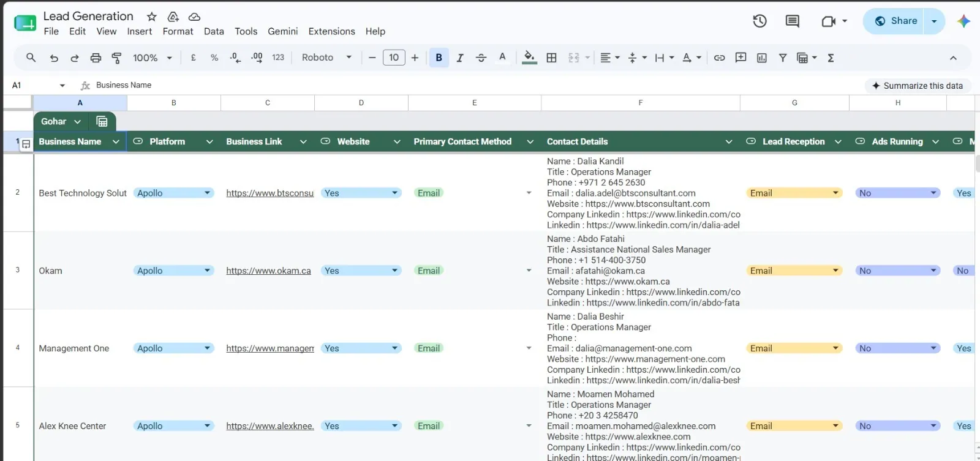The height and width of the screenshot is (461, 980).
Task: Print the spreadsheet using printer icon
Action: (x=96, y=58)
